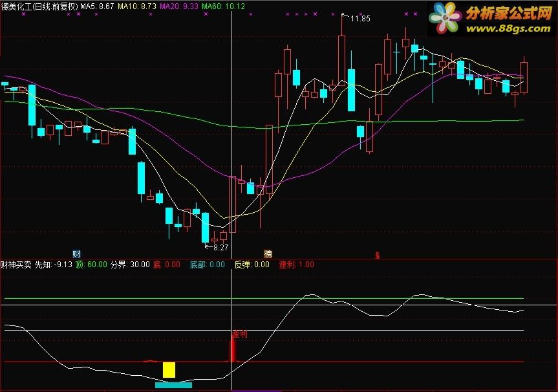Click the MA60: 10.12 label
Screen dimensions: 558x392
point(223,6)
